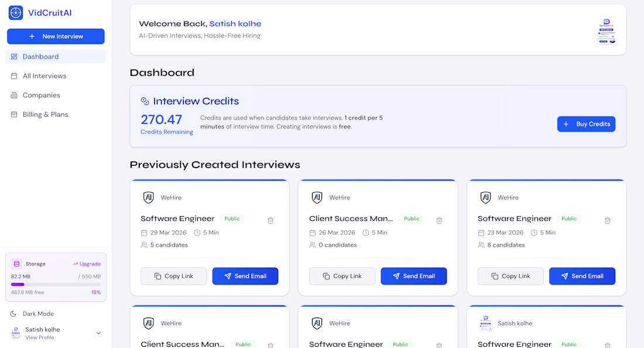Image resolution: width=644 pixels, height=348 pixels.
Task: Click the Satish kolhe company logo on bottom card
Action: coord(485,323)
